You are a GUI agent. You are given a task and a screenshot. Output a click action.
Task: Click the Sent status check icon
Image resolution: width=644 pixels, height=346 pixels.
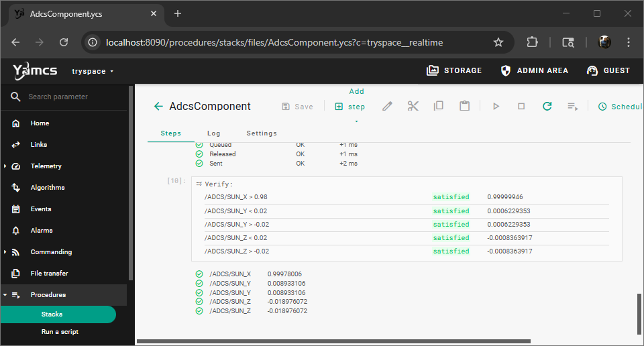(x=199, y=164)
